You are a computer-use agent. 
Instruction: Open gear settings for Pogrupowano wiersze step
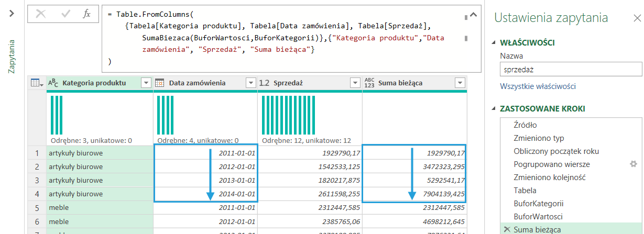[x=633, y=164]
